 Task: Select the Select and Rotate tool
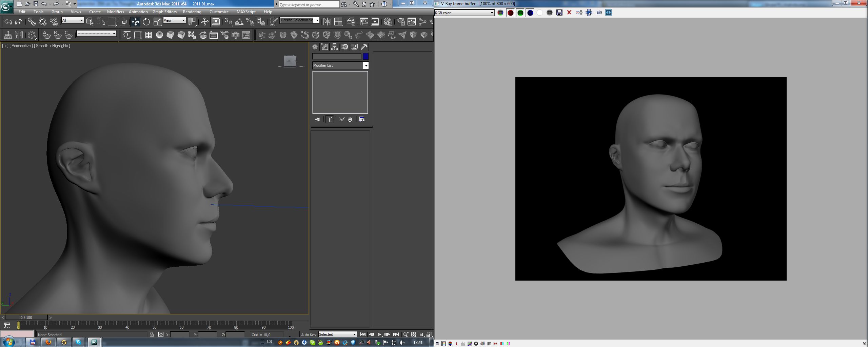[x=146, y=22]
